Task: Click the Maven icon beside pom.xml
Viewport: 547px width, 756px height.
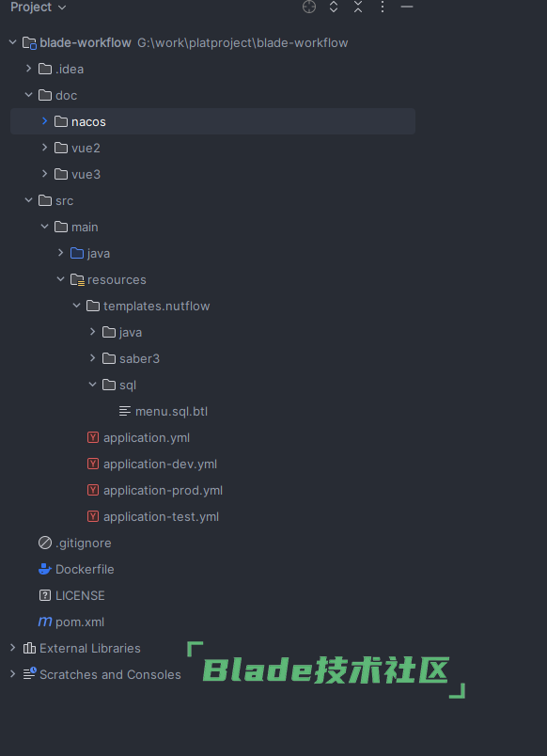Action: coord(45,622)
